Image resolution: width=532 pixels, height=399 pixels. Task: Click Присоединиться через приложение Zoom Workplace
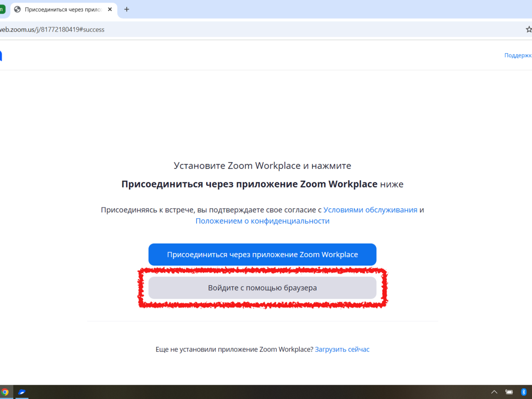pyautogui.click(x=262, y=254)
